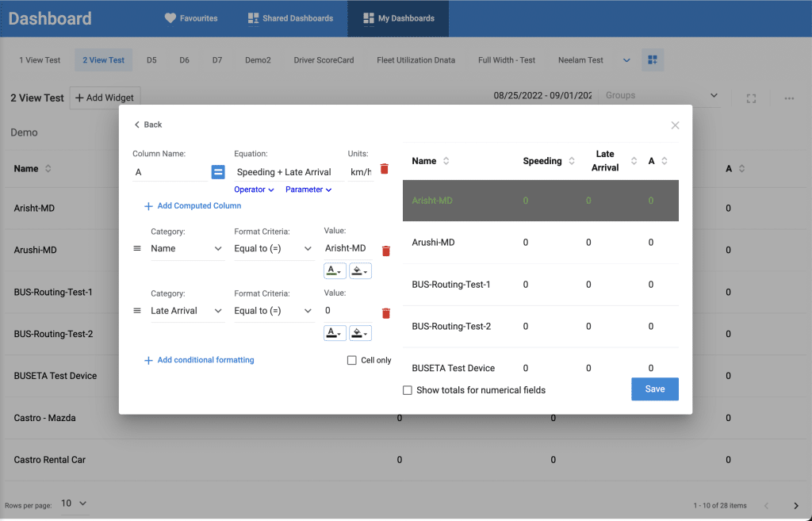Switch to Demo2 dashboard tab
The height and width of the screenshot is (521, 812).
(258, 60)
